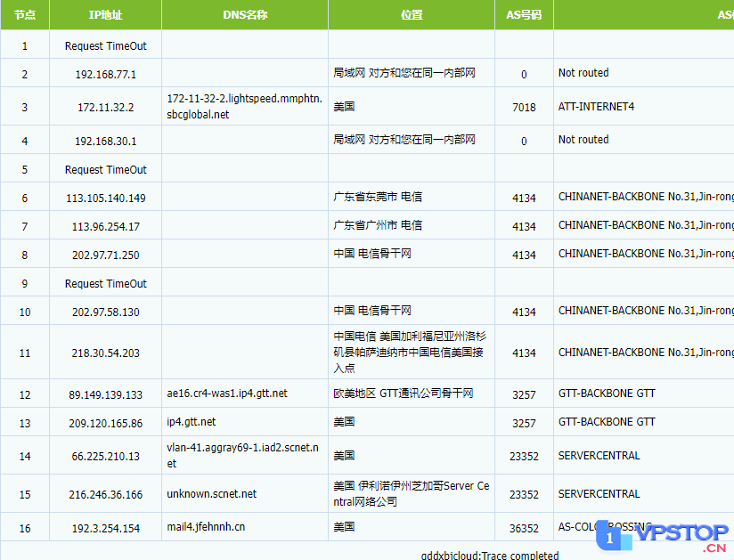Select IP address 172.11.32.2

click(x=106, y=108)
